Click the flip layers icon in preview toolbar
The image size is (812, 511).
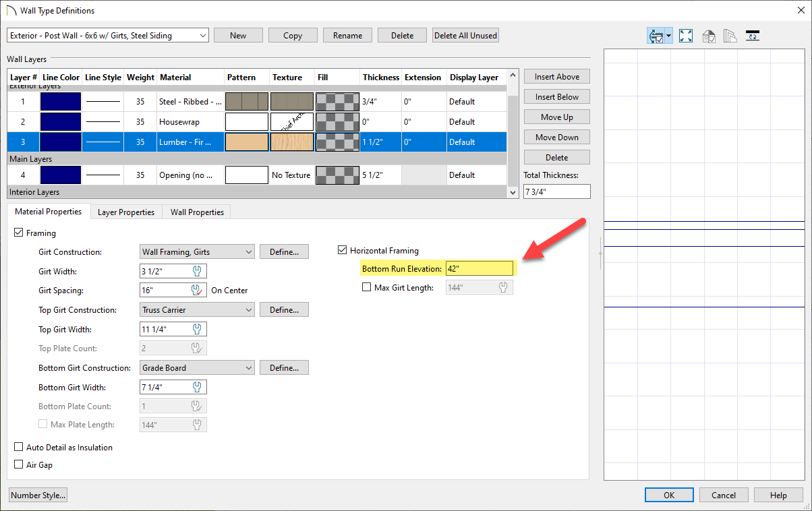(x=753, y=36)
